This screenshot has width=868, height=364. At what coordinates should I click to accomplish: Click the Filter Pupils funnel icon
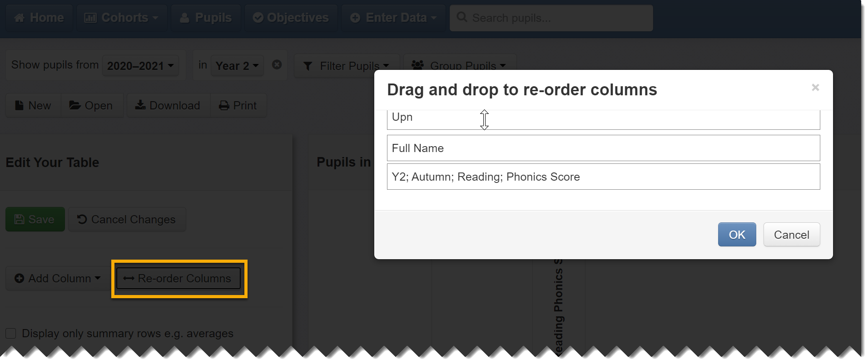[x=308, y=66]
